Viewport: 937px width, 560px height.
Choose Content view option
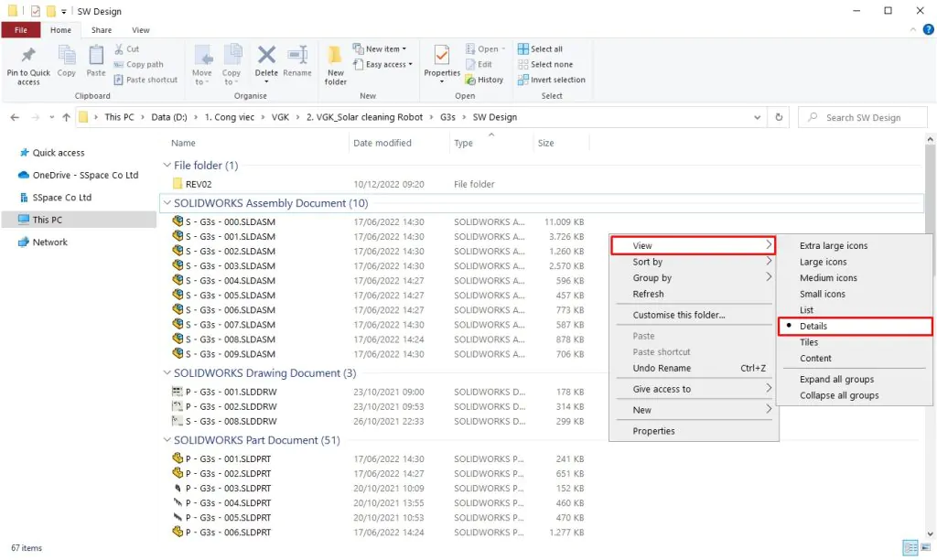(815, 358)
